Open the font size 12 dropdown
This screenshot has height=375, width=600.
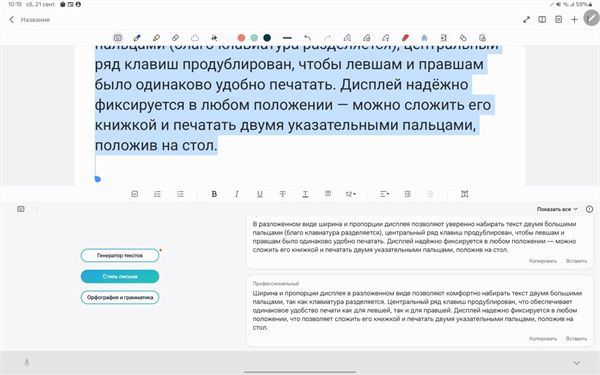click(351, 194)
